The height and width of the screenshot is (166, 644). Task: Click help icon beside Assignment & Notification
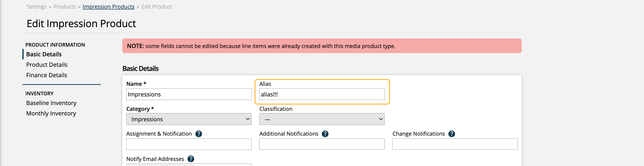pyautogui.click(x=199, y=134)
